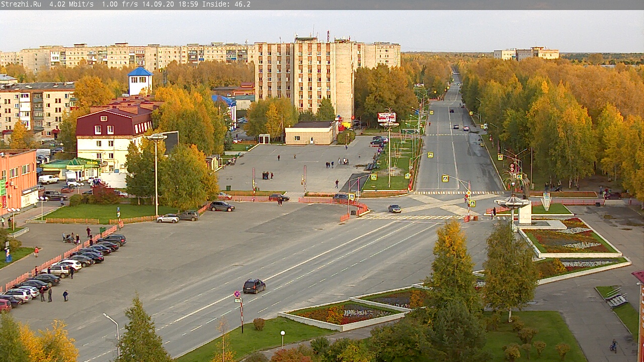The image size is (644, 362).
Task: Select the Inside: 46.2 temperature reading
Action: click(x=226, y=4)
